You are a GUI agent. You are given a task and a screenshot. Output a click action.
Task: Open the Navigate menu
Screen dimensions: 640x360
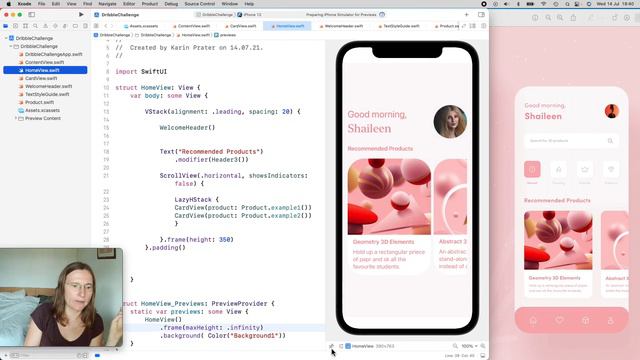107,4
